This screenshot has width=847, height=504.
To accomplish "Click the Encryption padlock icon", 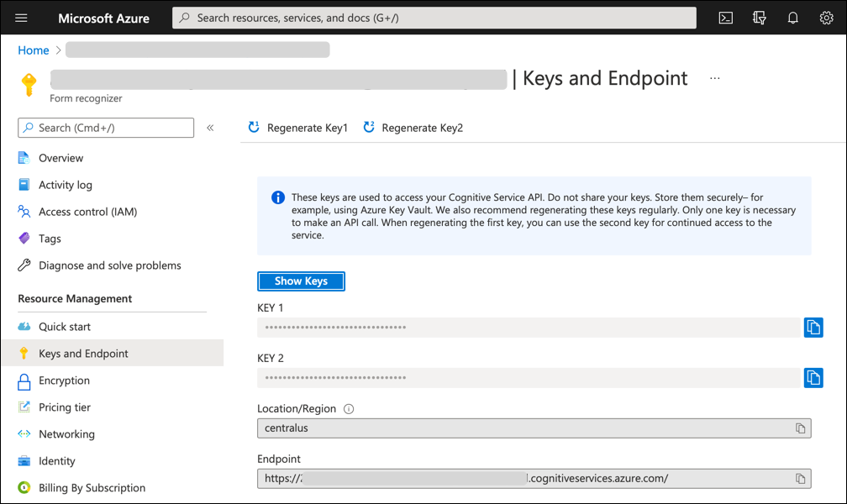I will [24, 381].
